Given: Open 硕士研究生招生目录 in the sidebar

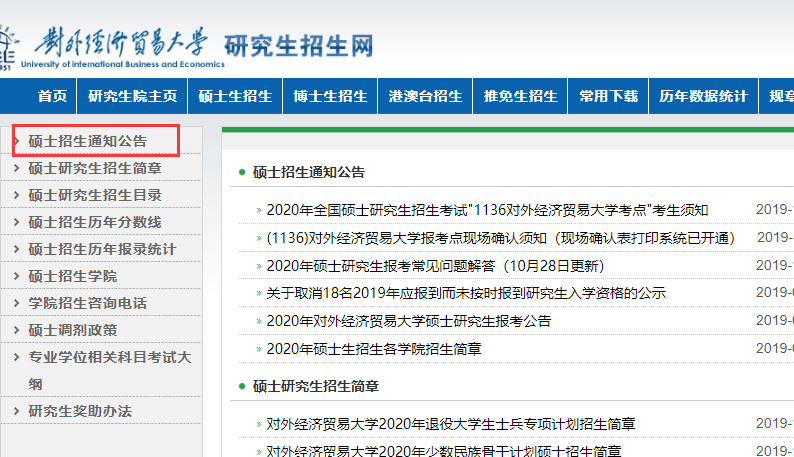Looking at the screenshot, I should (95, 195).
